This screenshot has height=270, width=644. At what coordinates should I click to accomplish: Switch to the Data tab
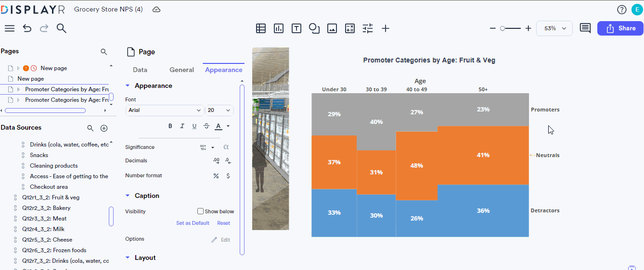[140, 70]
